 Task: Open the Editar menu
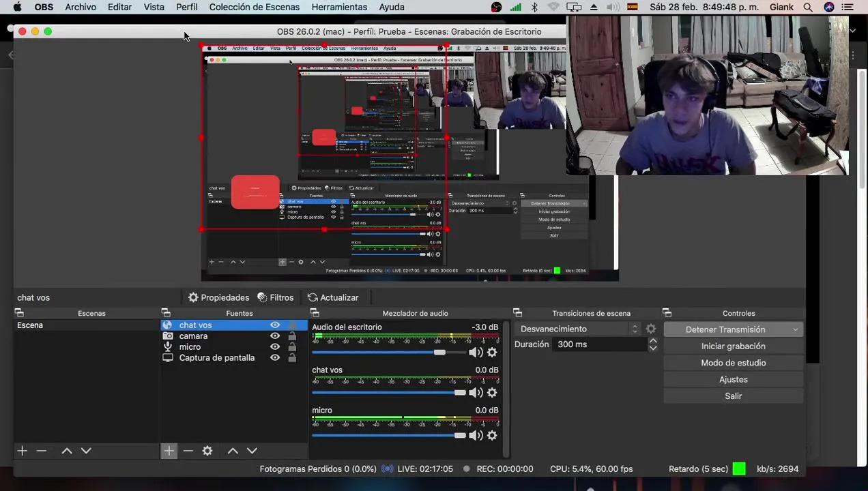tap(119, 7)
